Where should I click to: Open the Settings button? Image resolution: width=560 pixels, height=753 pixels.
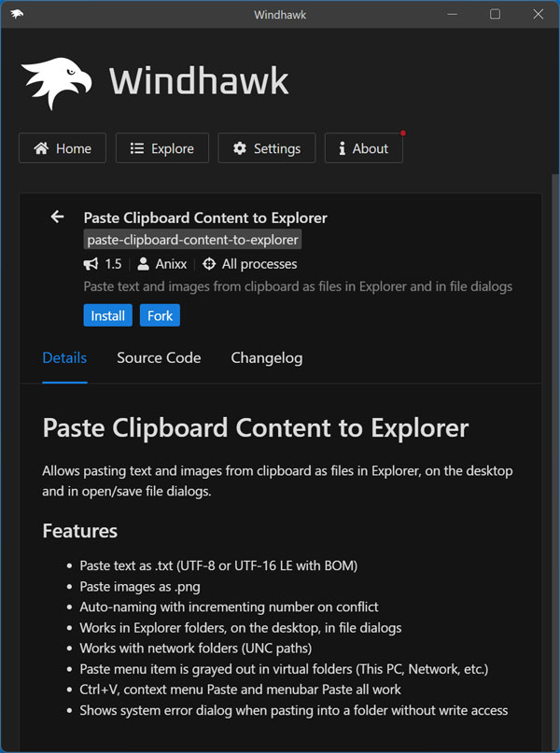[267, 148]
